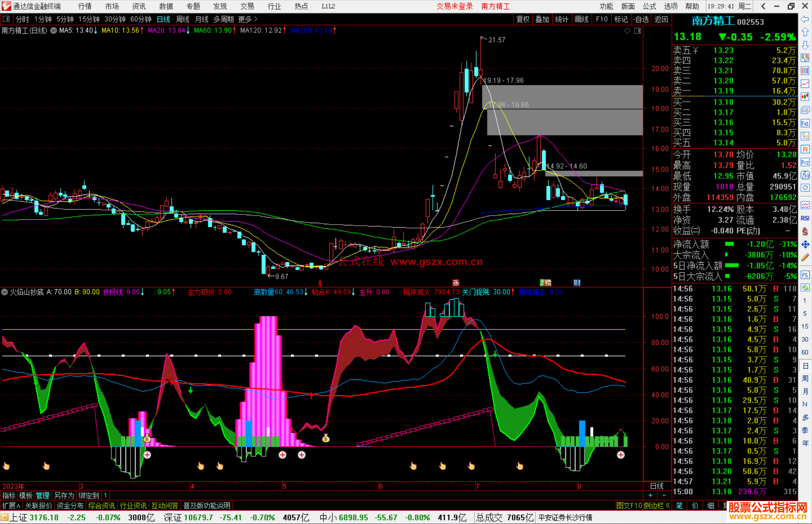Toggle the round marker next to 南方精工(日线)
Image resolution: width=812 pixels, height=524 pixels.
(53, 30)
